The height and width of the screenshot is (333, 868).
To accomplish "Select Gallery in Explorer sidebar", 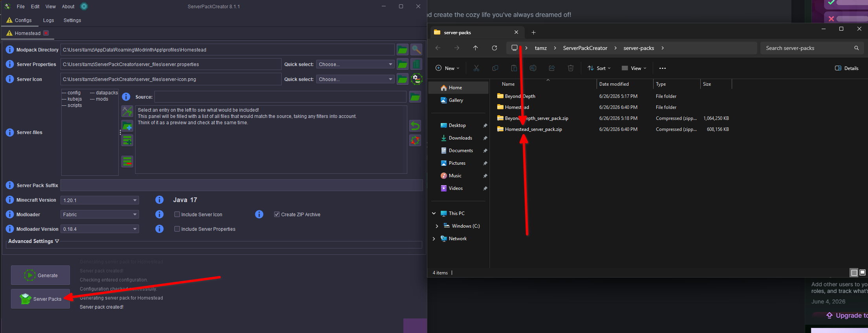I will coord(456,100).
